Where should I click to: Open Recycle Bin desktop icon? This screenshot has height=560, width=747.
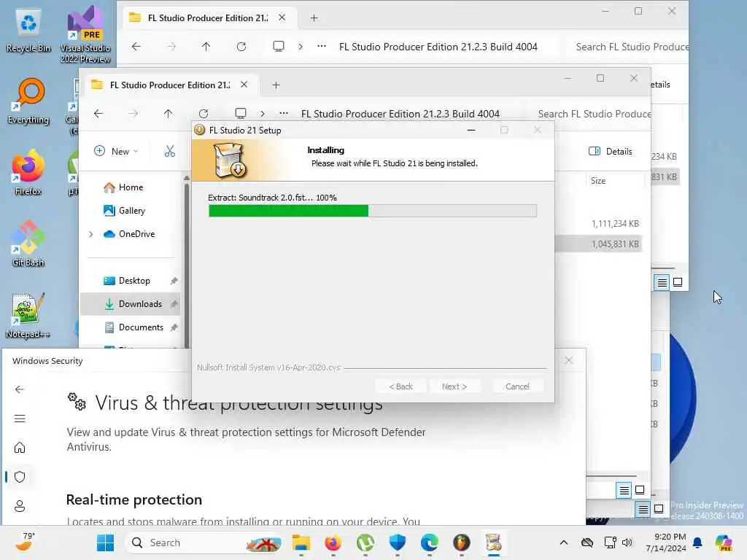(x=28, y=31)
